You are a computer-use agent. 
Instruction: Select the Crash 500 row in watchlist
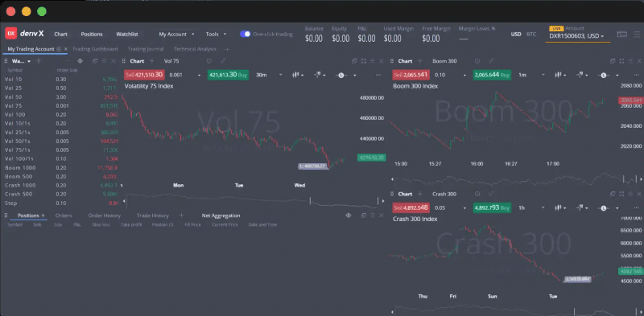click(x=61, y=194)
